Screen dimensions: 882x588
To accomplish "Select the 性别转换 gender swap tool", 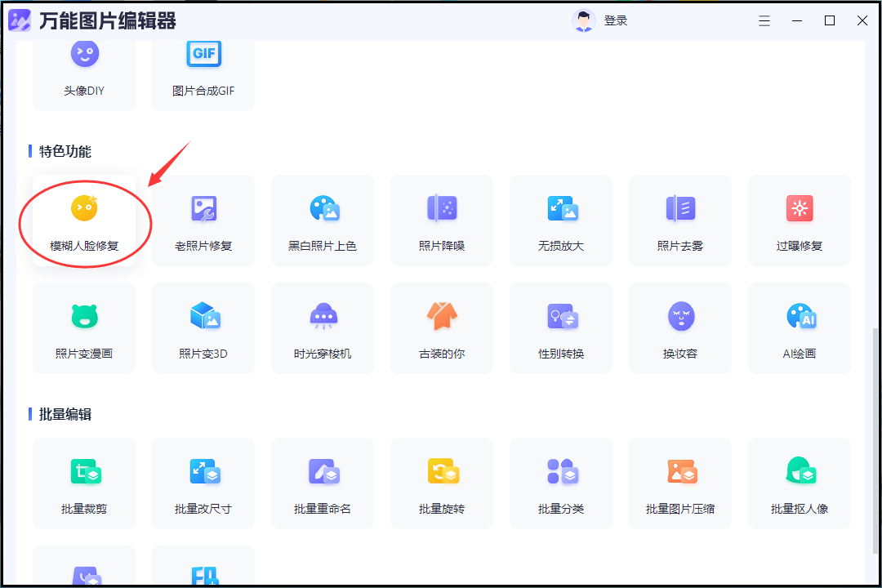I will [561, 328].
